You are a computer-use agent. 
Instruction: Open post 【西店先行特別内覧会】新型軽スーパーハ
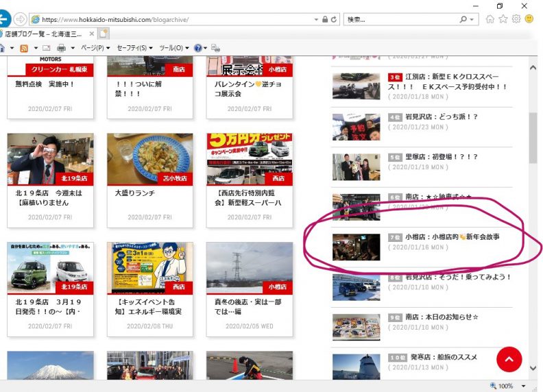248,198
